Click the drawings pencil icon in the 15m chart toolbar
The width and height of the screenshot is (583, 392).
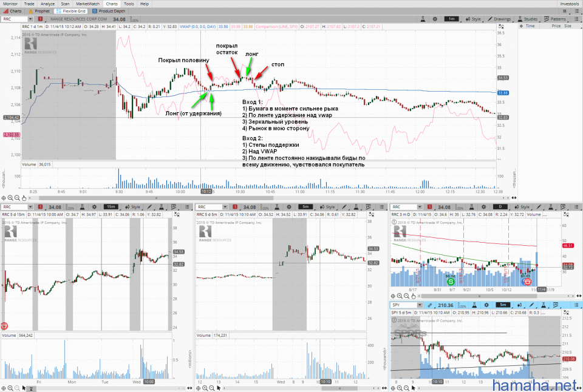(x=149, y=207)
